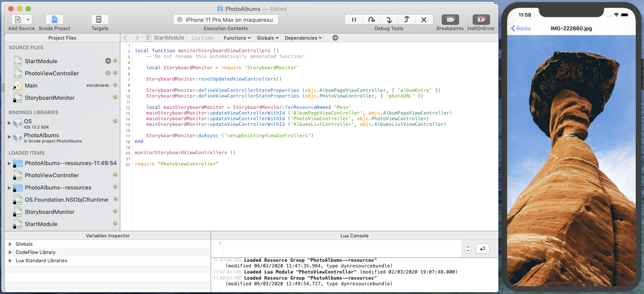This screenshot has width=644, height=294.
Task: Select StoryboardMonitor in Source Files
Action: [x=50, y=98]
